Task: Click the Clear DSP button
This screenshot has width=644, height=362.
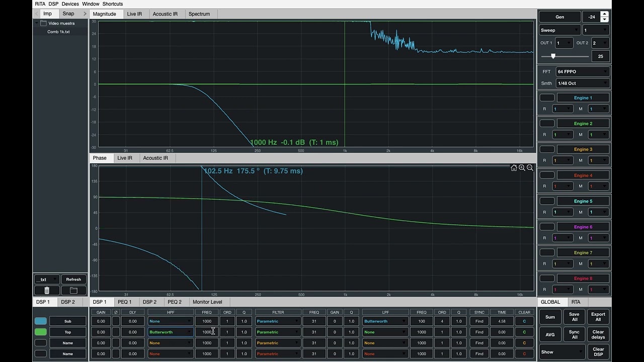Action: click(598, 352)
